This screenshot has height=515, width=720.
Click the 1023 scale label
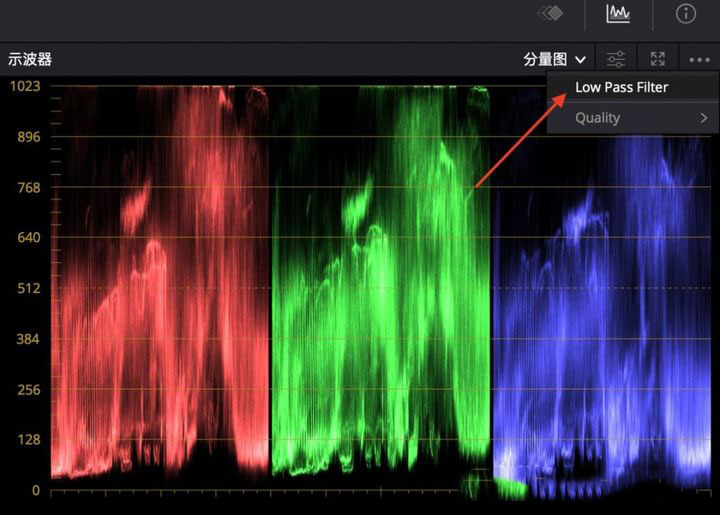[25, 86]
